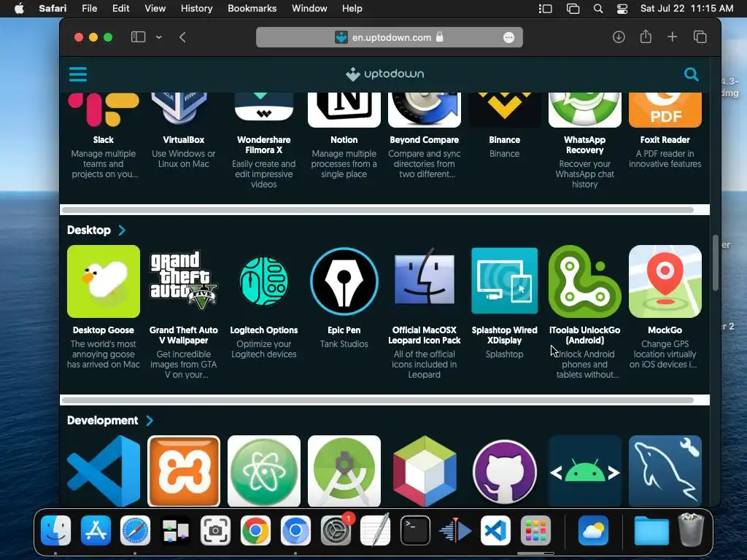Open the Window menu
747x560 pixels.
point(309,9)
